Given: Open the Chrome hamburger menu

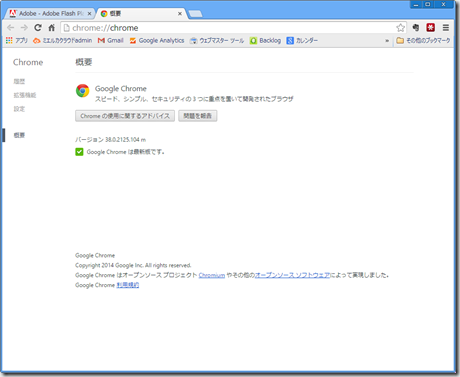Looking at the screenshot, I should pyautogui.click(x=446, y=27).
